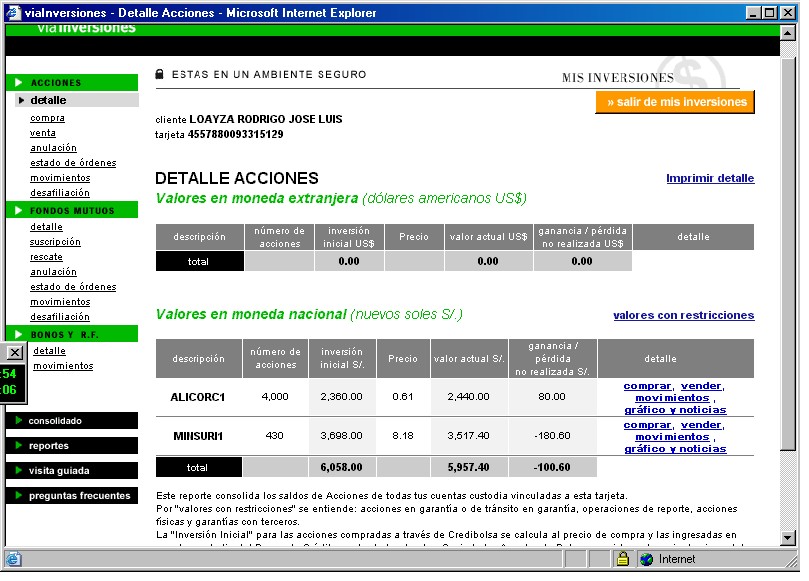Click the '6,058.00' total inversión inicial

pyautogui.click(x=341, y=467)
